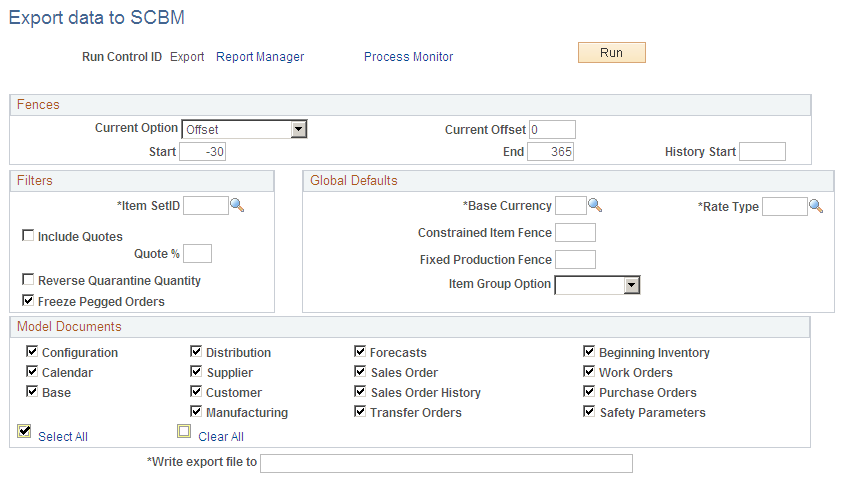
Task: Click the Select All checkbox icon
Action: [x=24, y=431]
